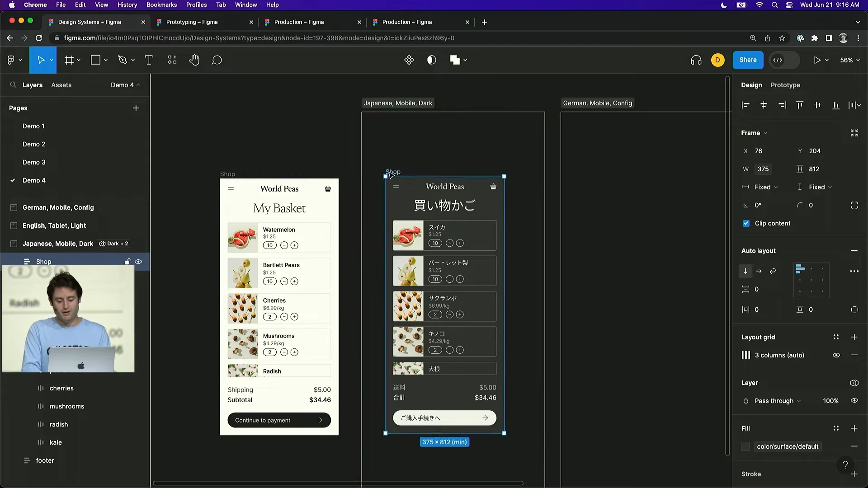Search layers with magnifier icon
This screenshot has width=868, height=488.
pos(13,85)
